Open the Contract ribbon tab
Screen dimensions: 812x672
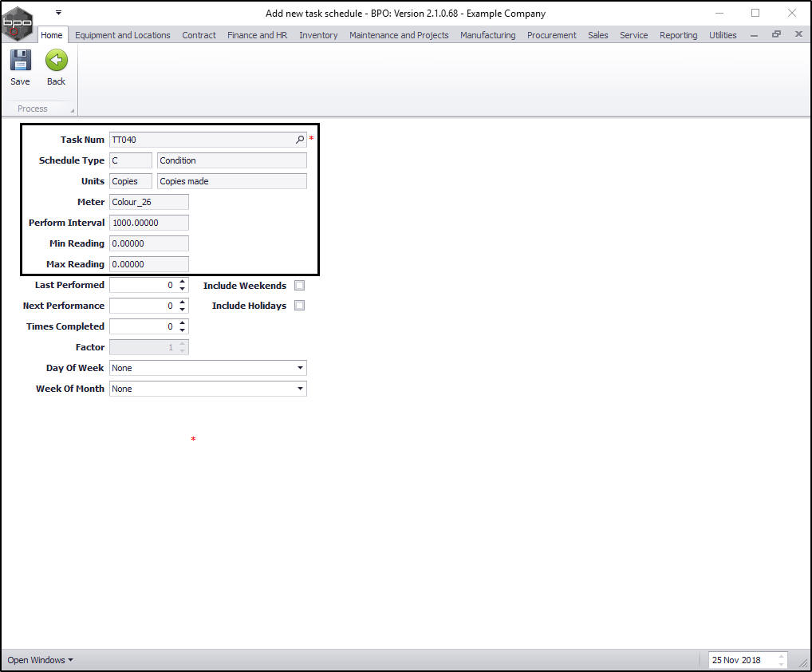pos(199,34)
